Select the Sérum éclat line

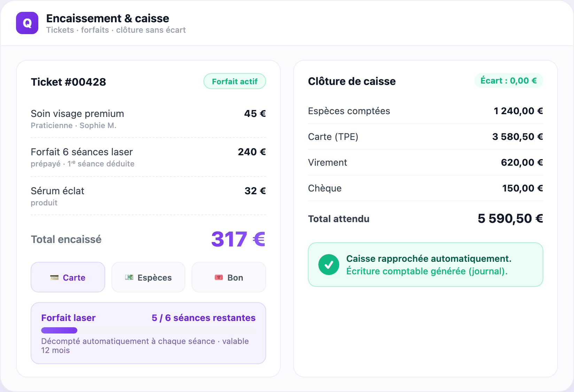pyautogui.click(x=148, y=196)
